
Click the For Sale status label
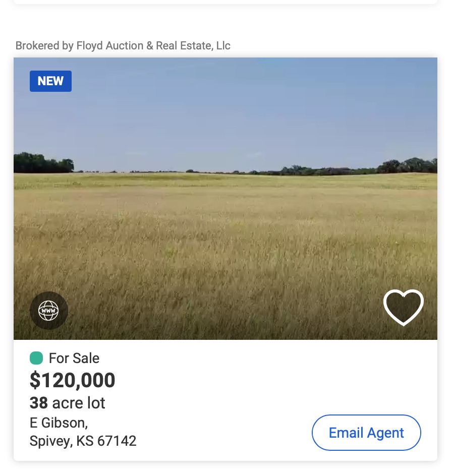(x=74, y=359)
